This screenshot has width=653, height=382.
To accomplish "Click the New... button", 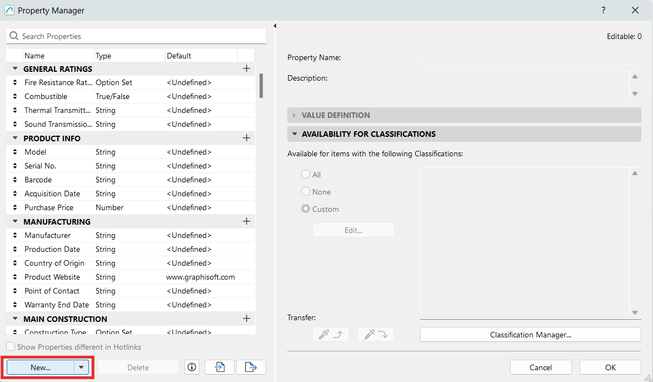I will pos(40,367).
